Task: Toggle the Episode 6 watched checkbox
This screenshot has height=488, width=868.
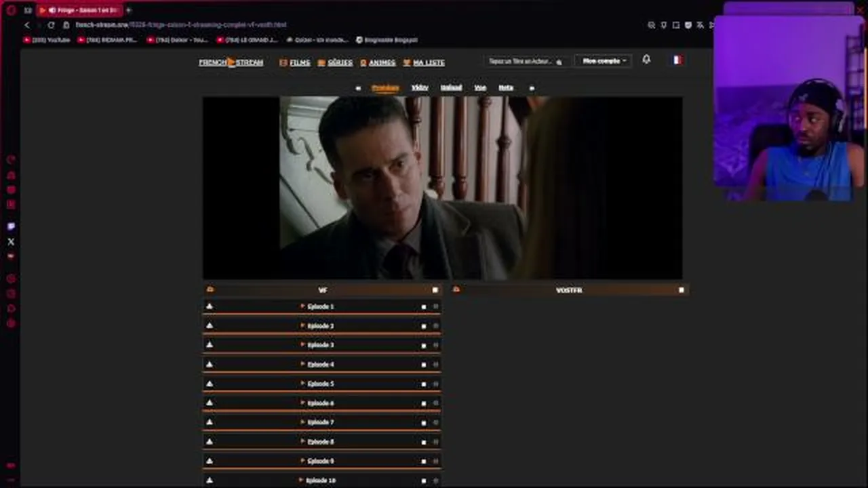Action: point(424,403)
